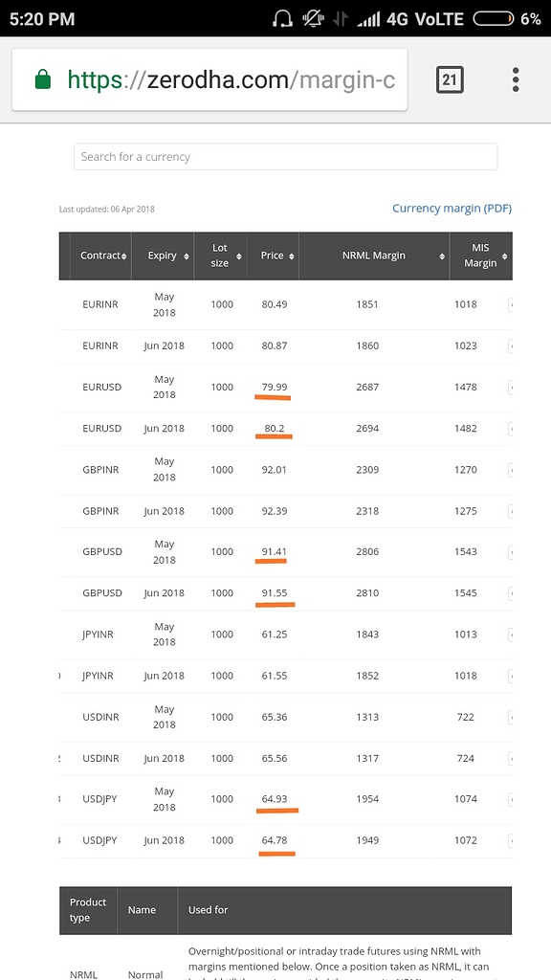Tick the checkbox for the GBPUSD May 2018 row
Viewport: 551px width, 980px height.
point(512,551)
